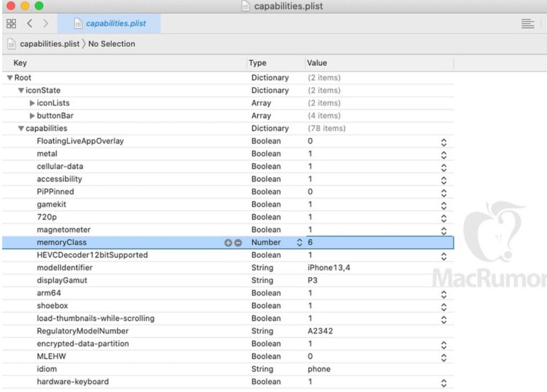Select the 720p key
This screenshot has height=392, width=547.
tap(47, 217)
